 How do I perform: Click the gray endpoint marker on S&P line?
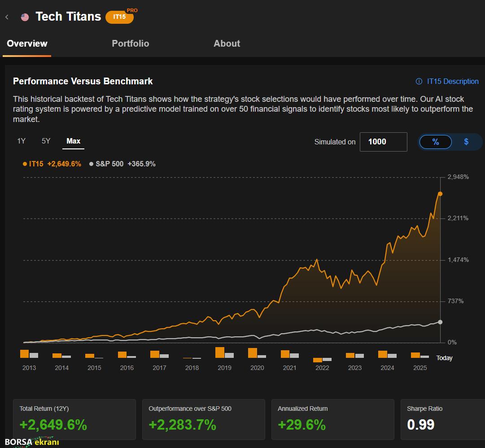click(440, 322)
